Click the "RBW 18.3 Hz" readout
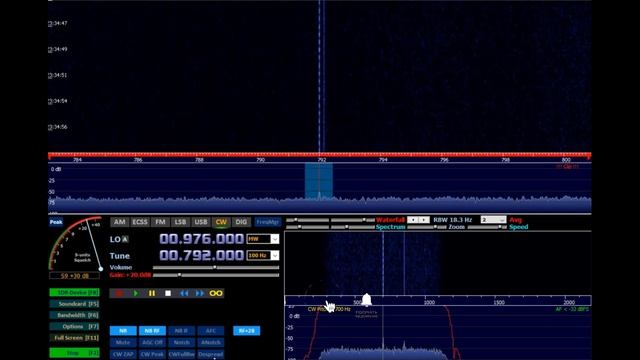The image size is (640, 360). click(452, 220)
